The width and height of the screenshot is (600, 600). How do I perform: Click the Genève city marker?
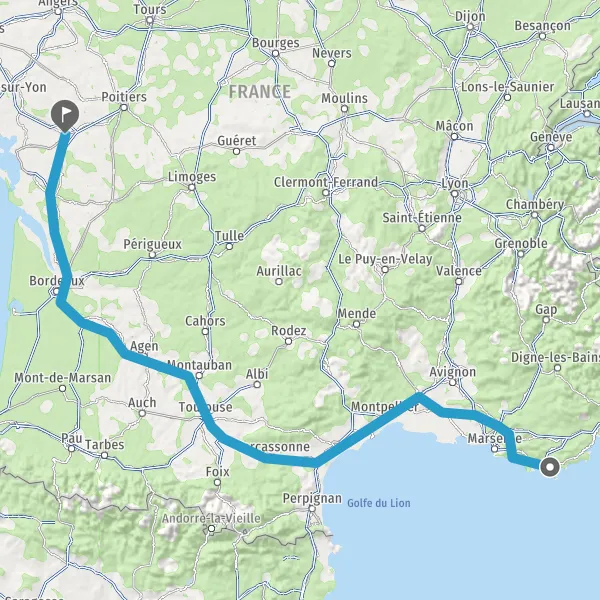551,147
